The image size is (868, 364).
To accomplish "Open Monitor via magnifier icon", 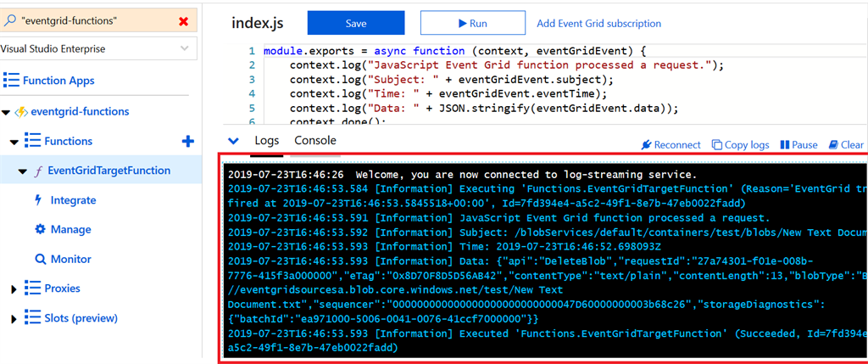I will pyautogui.click(x=40, y=260).
